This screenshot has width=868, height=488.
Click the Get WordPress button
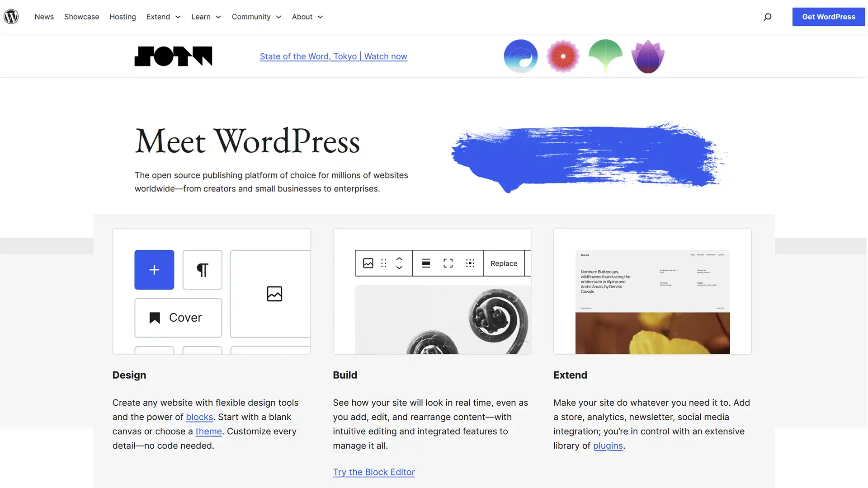828,17
